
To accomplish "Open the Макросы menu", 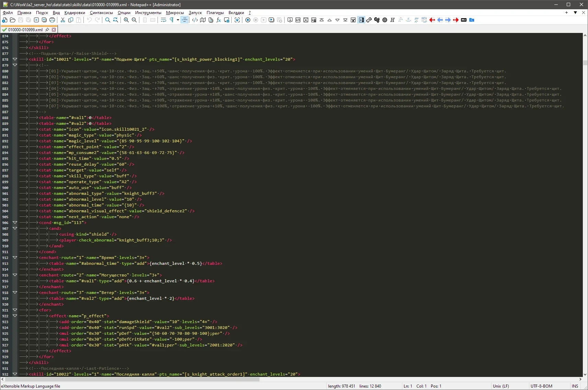I will coord(175,13).
